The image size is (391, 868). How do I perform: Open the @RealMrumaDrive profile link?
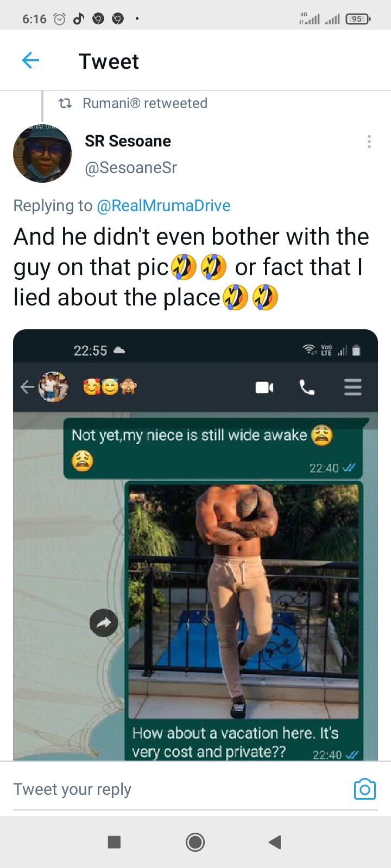[163, 206]
